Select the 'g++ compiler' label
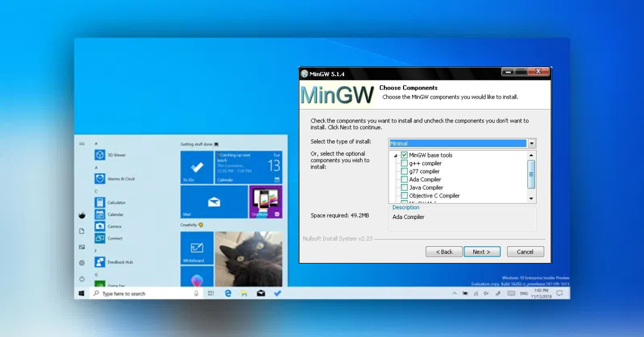644x337 pixels. [x=425, y=163]
